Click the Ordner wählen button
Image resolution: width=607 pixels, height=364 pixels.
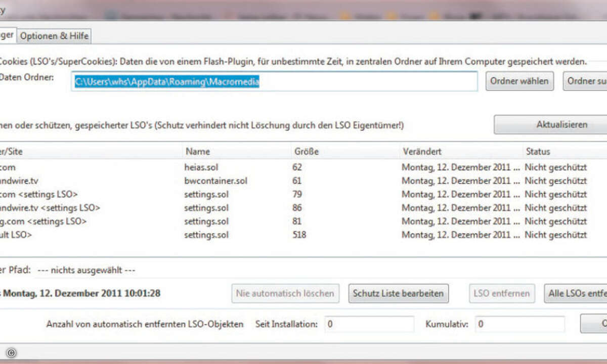[519, 81]
